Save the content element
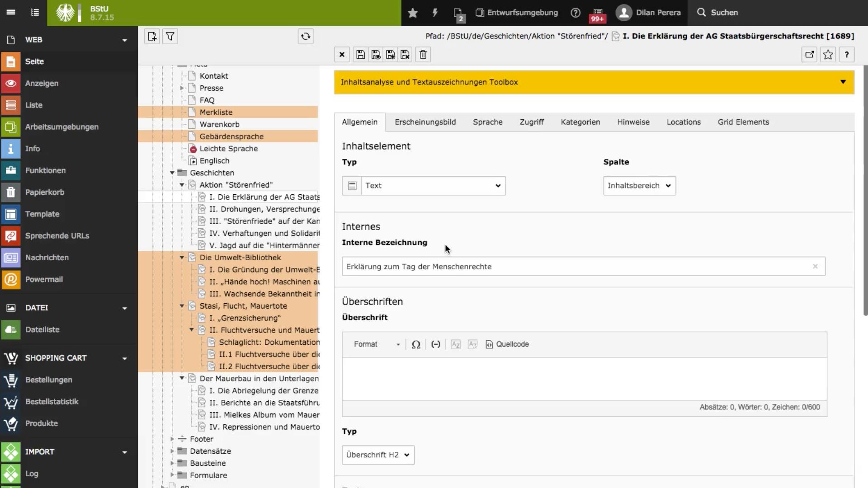868x488 pixels. (x=360, y=55)
